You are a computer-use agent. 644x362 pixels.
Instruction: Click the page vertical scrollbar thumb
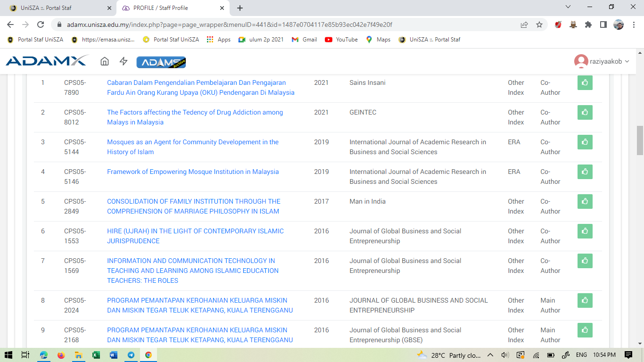tap(640, 140)
